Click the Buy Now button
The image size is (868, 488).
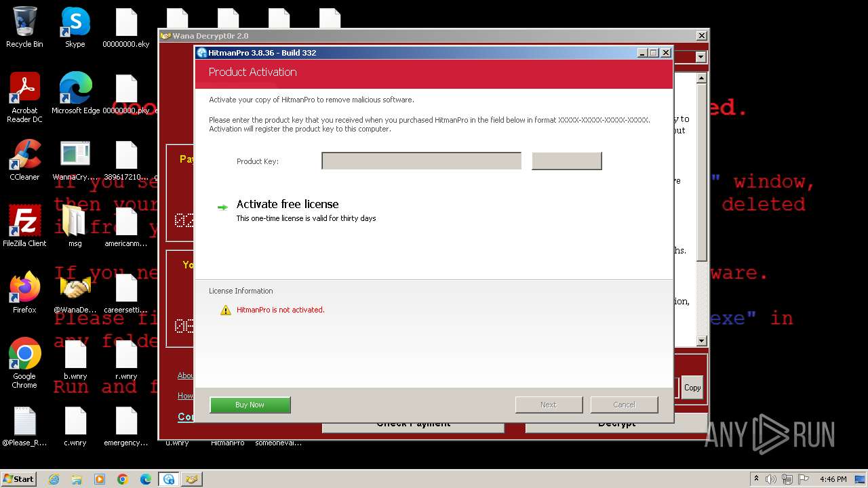tap(250, 405)
